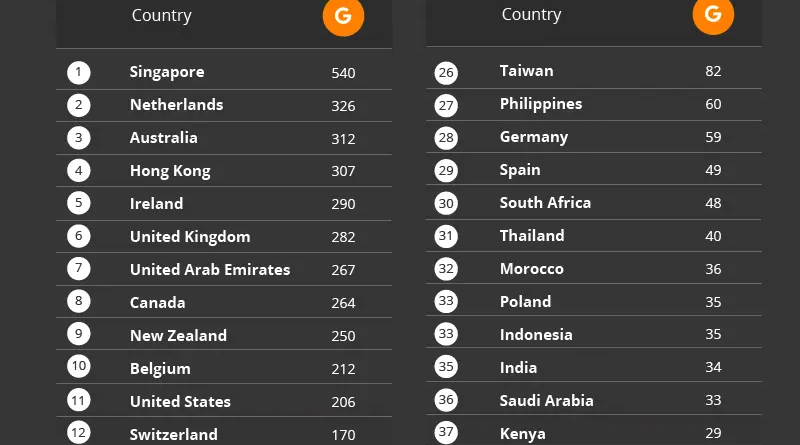Screen dimensions: 800x445
Task: Select the rank 30 badge beside South Africa
Action: (x=446, y=203)
